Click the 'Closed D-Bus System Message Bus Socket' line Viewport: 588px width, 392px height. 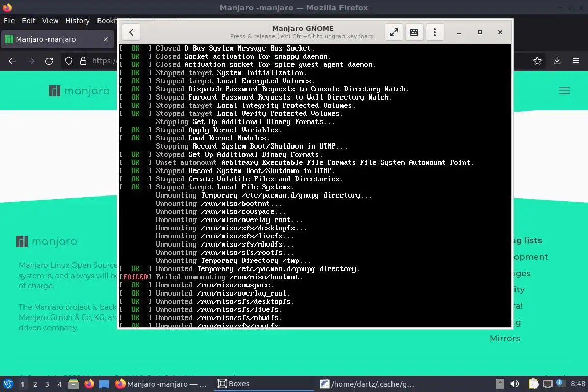[217, 48]
